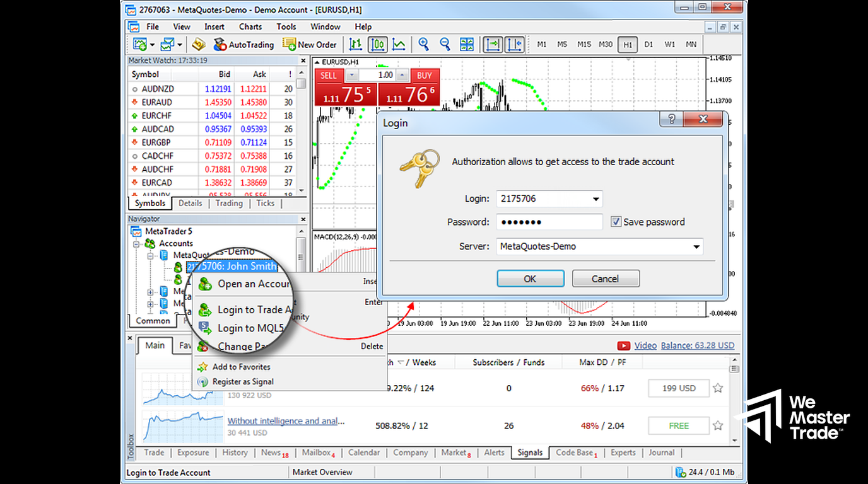This screenshot has width=868, height=484.
Task: Select Register as Signal menu item
Action: click(x=243, y=381)
